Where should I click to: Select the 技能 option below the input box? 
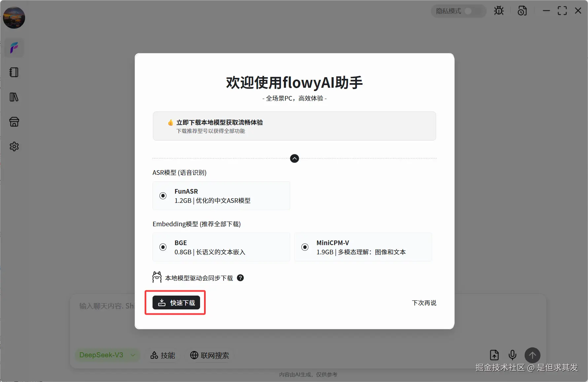pos(162,355)
